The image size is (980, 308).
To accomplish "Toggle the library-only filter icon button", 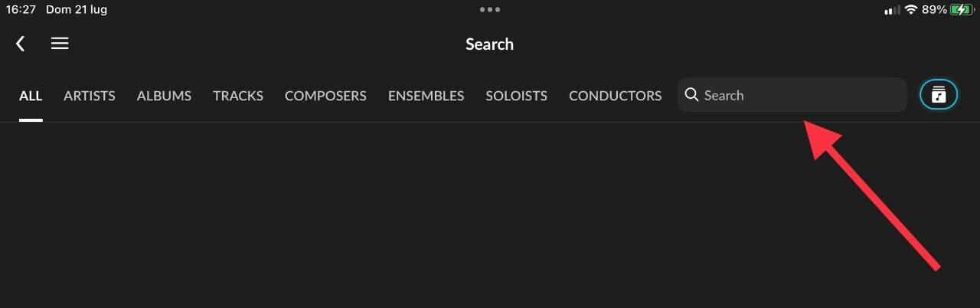I will 939,95.
